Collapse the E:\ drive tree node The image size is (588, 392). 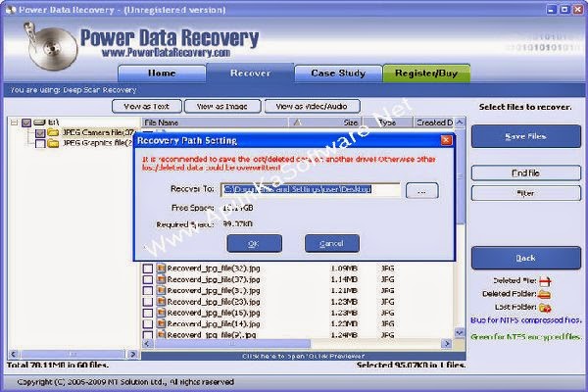click(14, 122)
